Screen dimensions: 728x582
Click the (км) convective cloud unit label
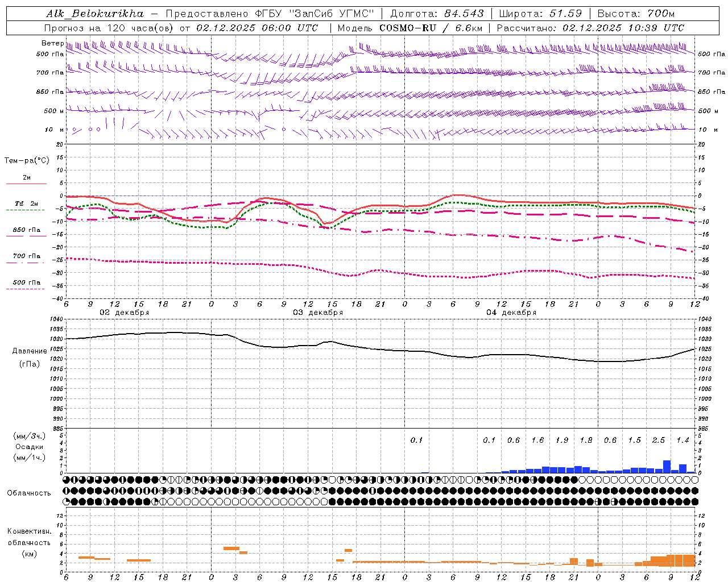coord(30,554)
